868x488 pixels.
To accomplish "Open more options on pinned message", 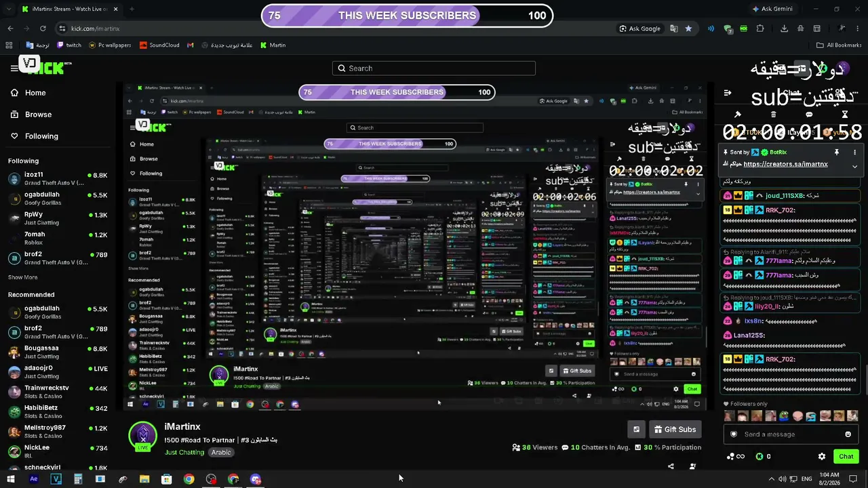I will click(x=854, y=152).
